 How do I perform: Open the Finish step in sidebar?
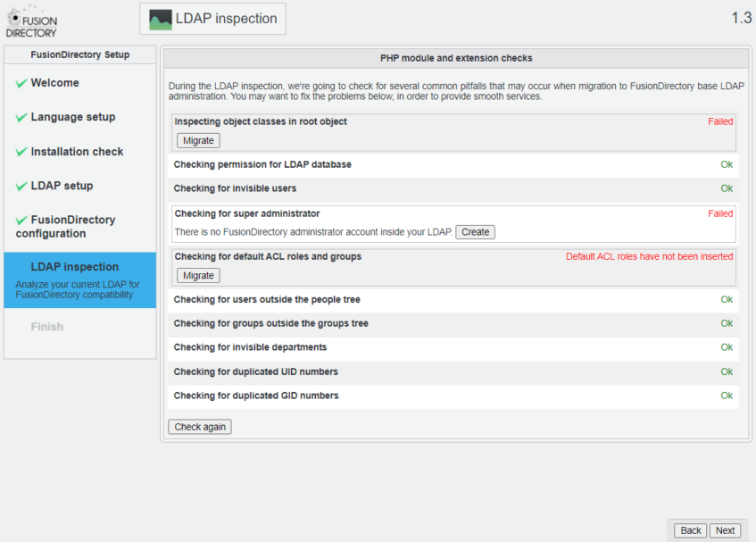click(x=47, y=327)
